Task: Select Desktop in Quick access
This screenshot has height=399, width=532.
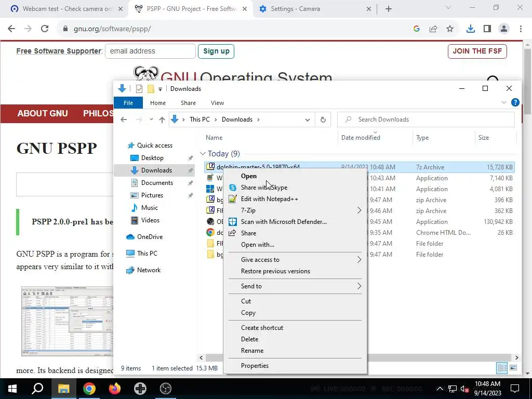Action: click(152, 158)
